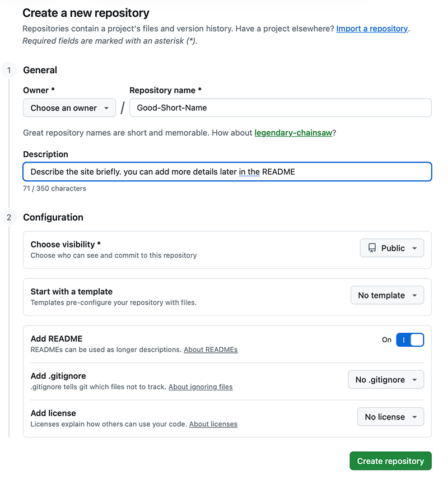Open the About ignoring files link
Screen dimensions: 448x480
click(200, 386)
